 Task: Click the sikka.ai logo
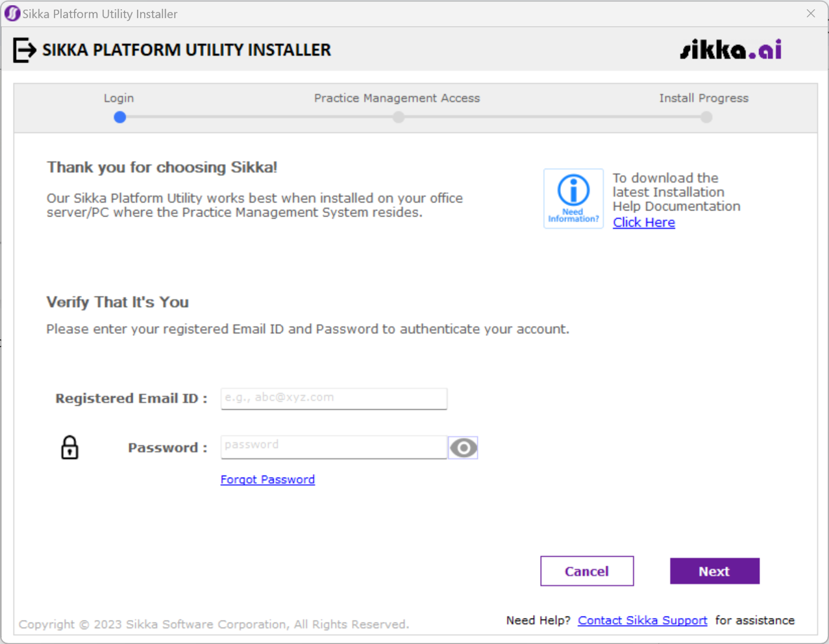pos(731,50)
